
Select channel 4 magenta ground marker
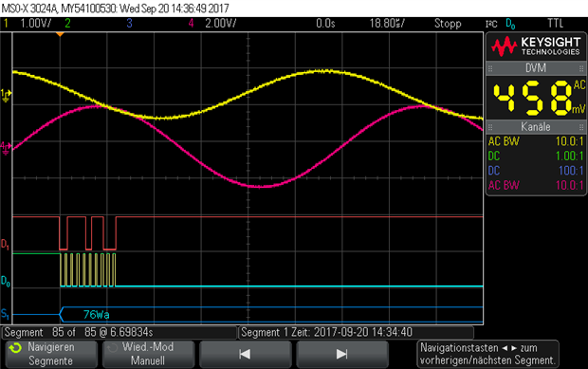pos(6,148)
